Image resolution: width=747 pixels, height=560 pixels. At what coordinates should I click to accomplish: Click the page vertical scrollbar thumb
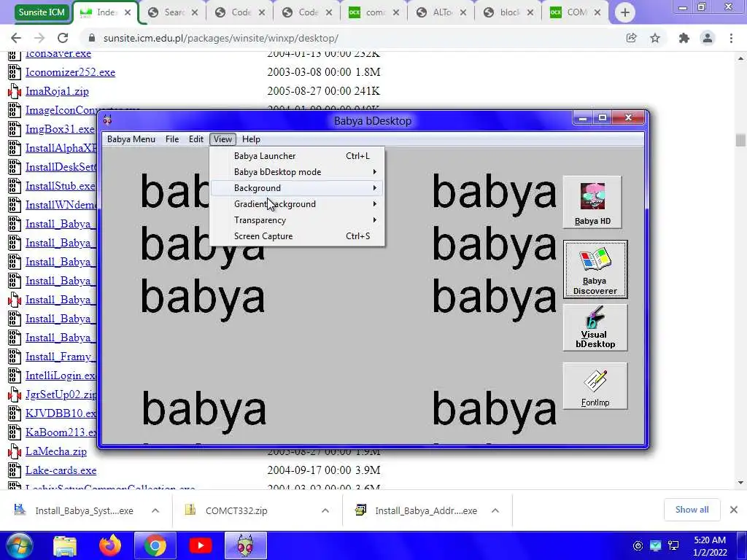[x=740, y=140]
